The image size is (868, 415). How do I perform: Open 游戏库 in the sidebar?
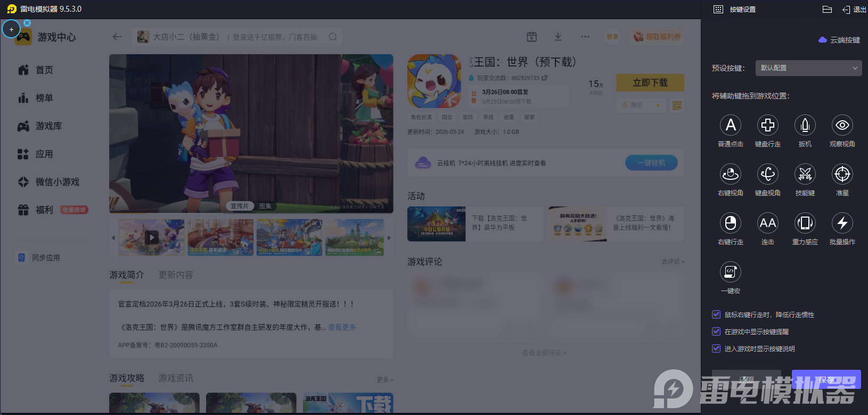click(x=40, y=126)
